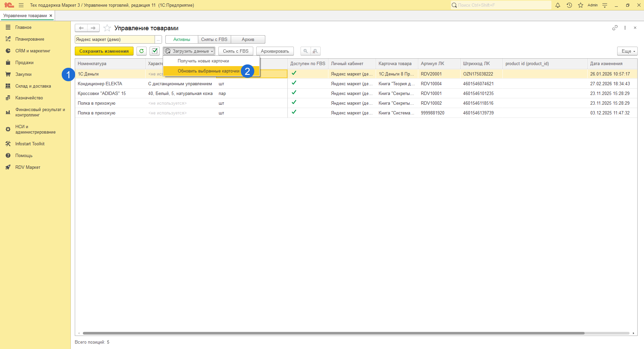Click the refresh icon in the toolbar
This screenshot has width=644, height=349.
142,51
